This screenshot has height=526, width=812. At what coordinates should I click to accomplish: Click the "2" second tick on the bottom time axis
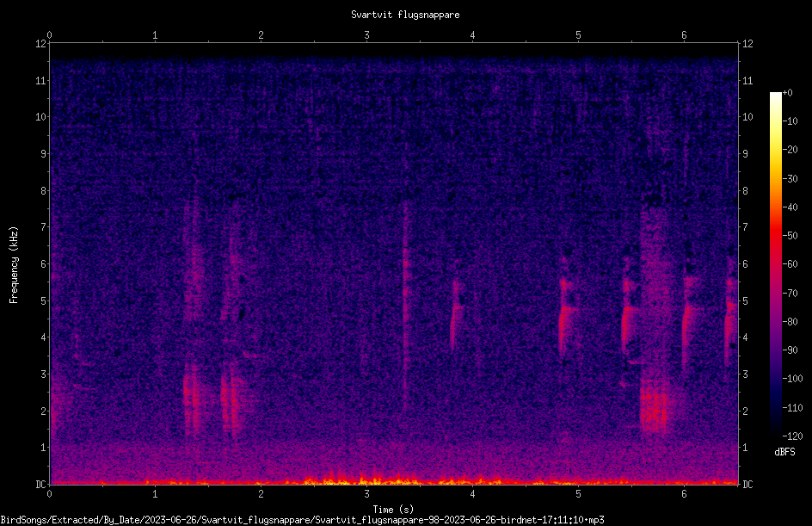[261, 494]
